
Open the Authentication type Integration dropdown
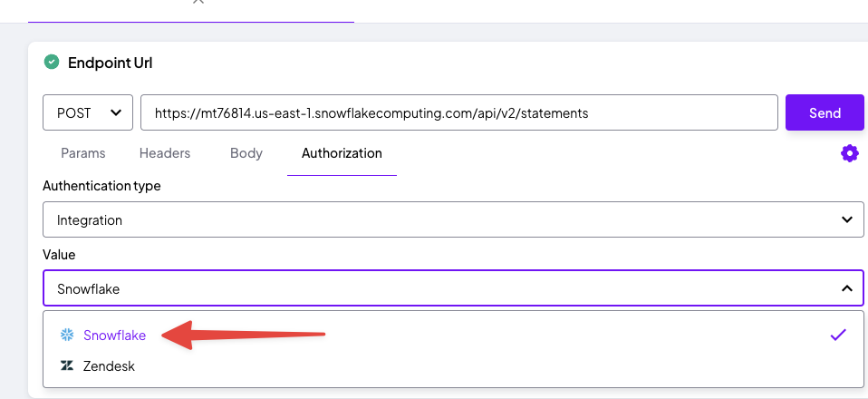tap(453, 219)
